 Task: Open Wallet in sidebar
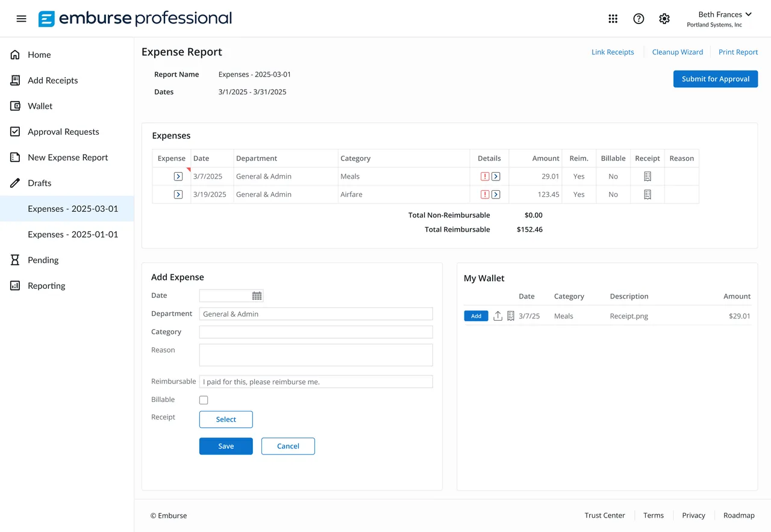click(40, 106)
